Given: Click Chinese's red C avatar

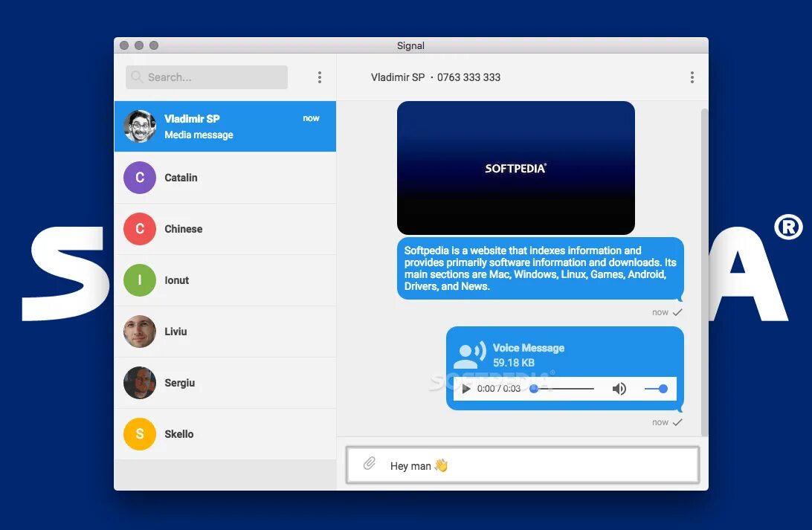Looking at the screenshot, I should (140, 229).
